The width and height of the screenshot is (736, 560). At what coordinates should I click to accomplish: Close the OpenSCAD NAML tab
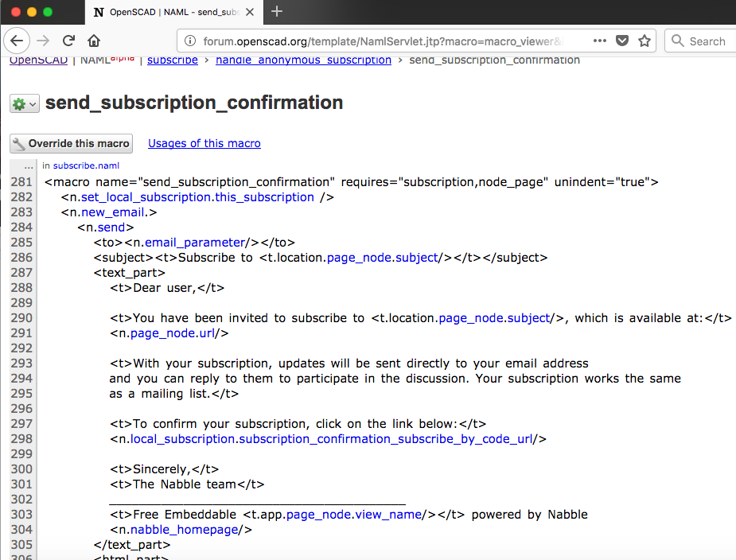[x=250, y=12]
